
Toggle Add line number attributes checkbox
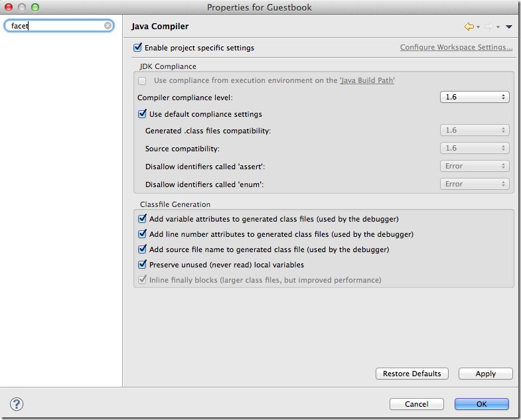142,234
